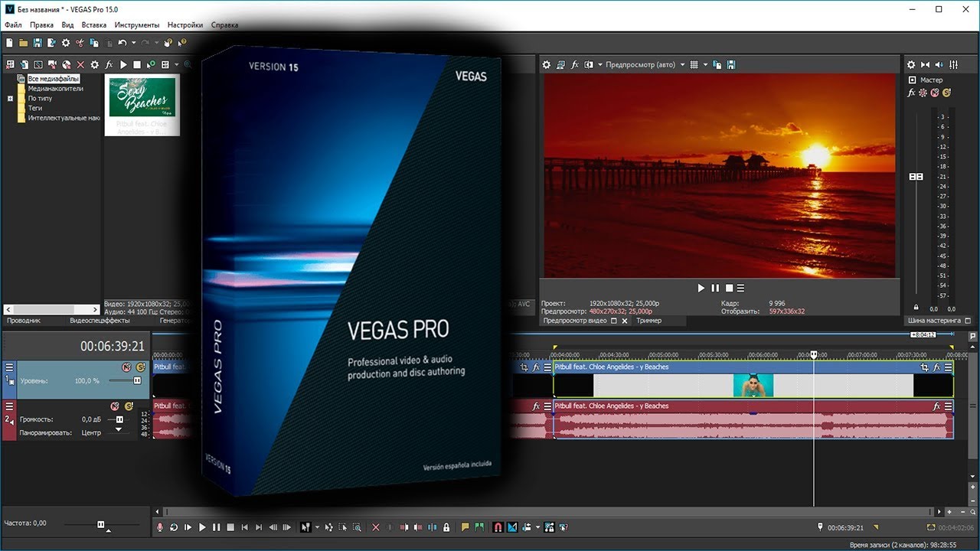Expand the По типу tree node
The height and width of the screenshot is (551, 980).
pos(11,99)
